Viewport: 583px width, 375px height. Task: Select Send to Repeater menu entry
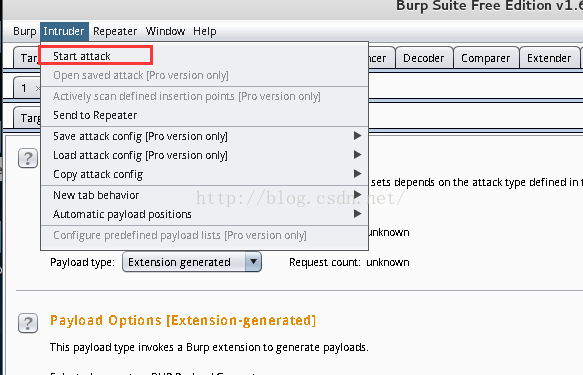[204, 115]
